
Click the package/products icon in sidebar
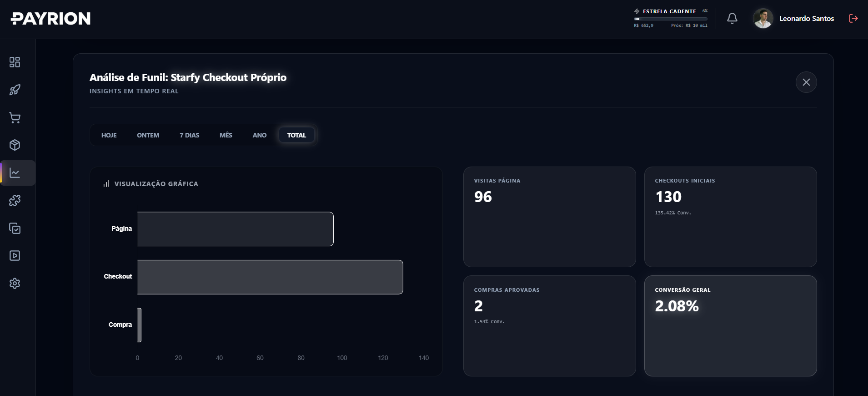[15, 145]
